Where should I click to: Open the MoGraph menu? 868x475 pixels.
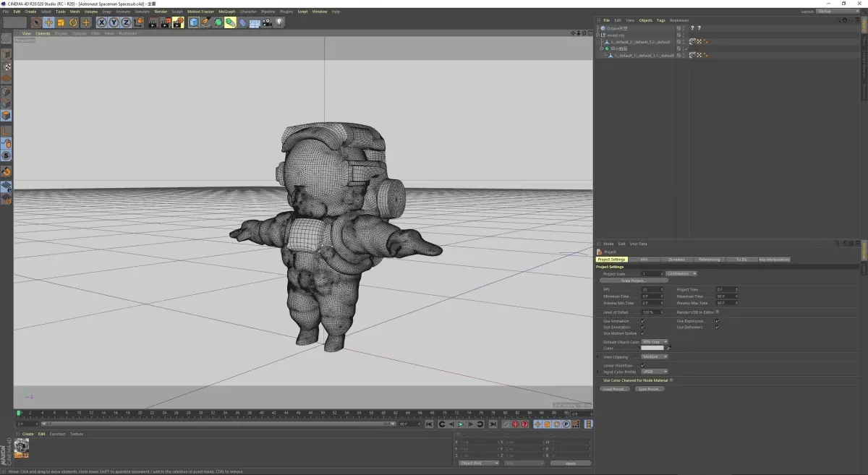click(x=226, y=12)
